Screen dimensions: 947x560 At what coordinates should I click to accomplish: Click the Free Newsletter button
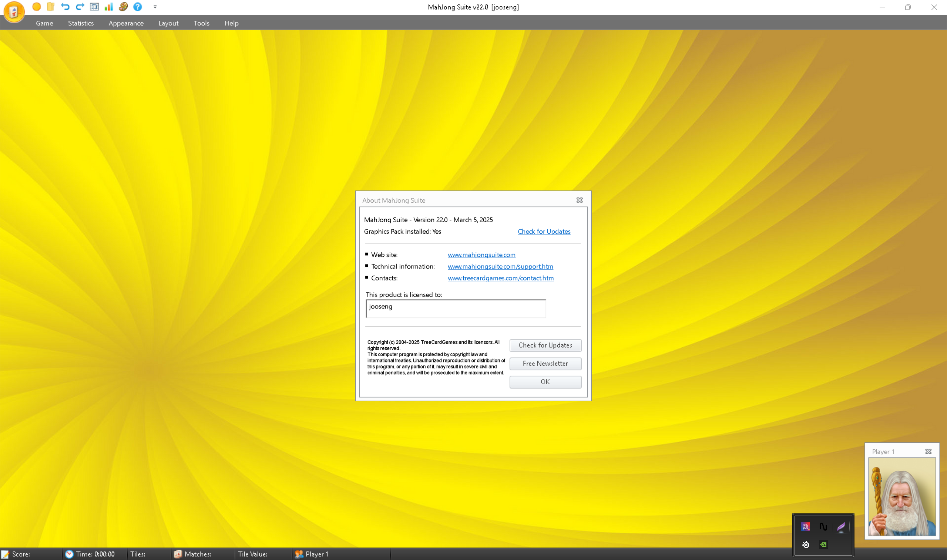tap(545, 363)
